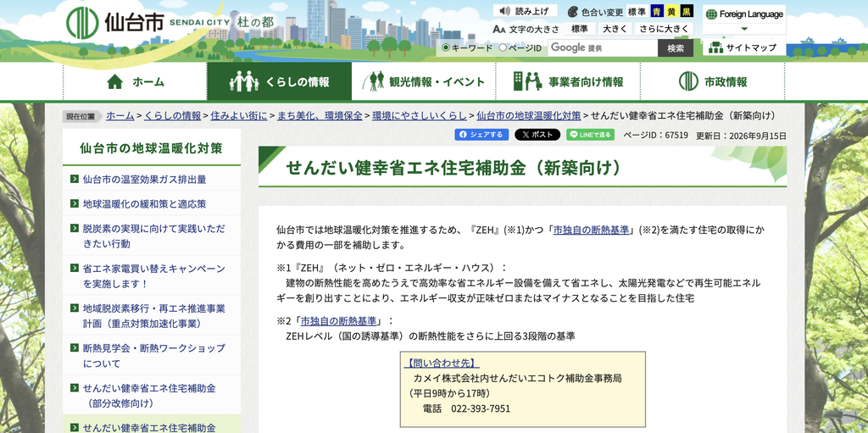This screenshot has width=868, height=433.
Task: Click the 仙台市の地球温暖化対策 breadcrumb link
Action: pos(529,116)
